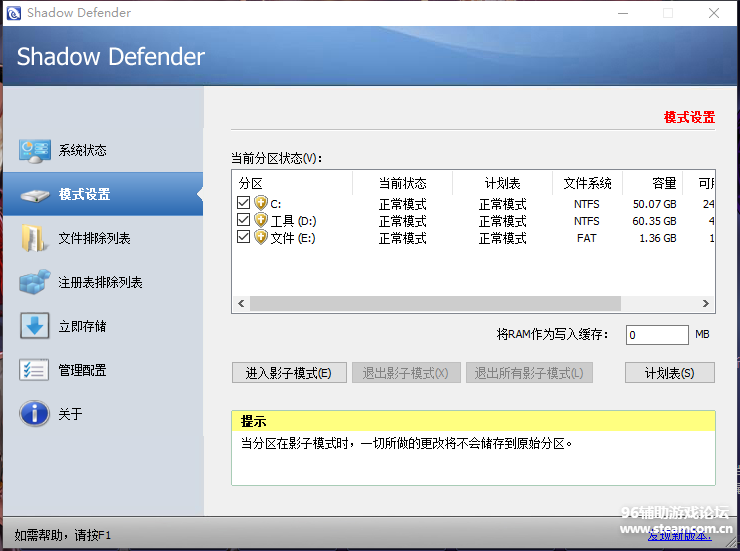Click the System Status monitor icon
The width and height of the screenshot is (740, 551).
34,151
